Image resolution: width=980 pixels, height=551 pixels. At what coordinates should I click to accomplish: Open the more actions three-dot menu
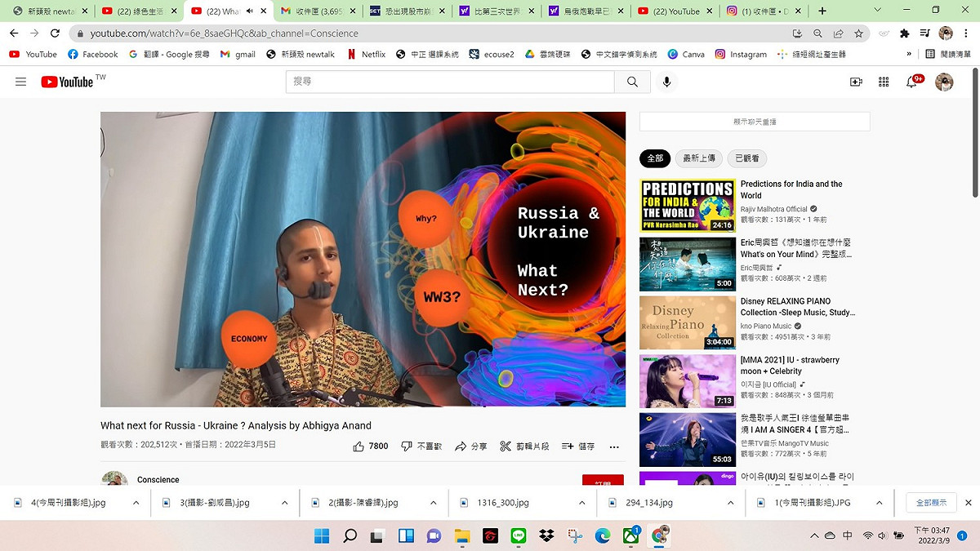[614, 447]
